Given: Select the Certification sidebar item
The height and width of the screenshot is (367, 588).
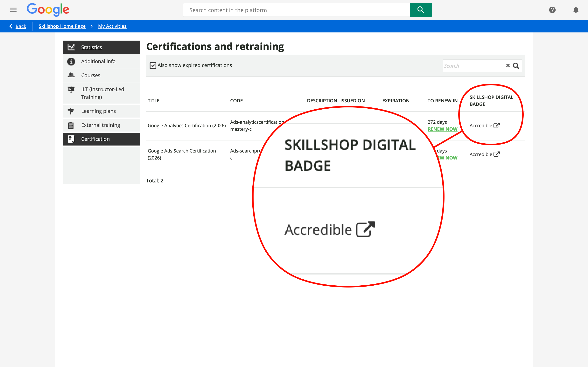Looking at the screenshot, I should (x=101, y=139).
